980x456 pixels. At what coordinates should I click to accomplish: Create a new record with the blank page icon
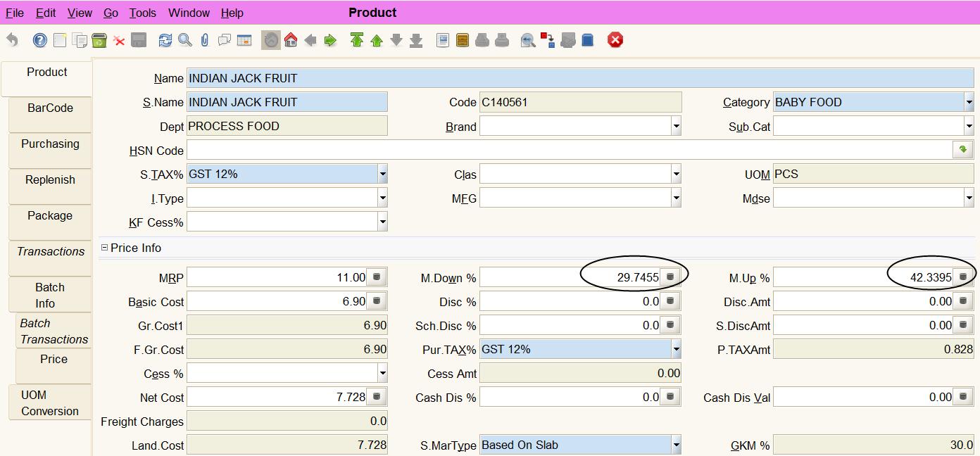(x=60, y=40)
